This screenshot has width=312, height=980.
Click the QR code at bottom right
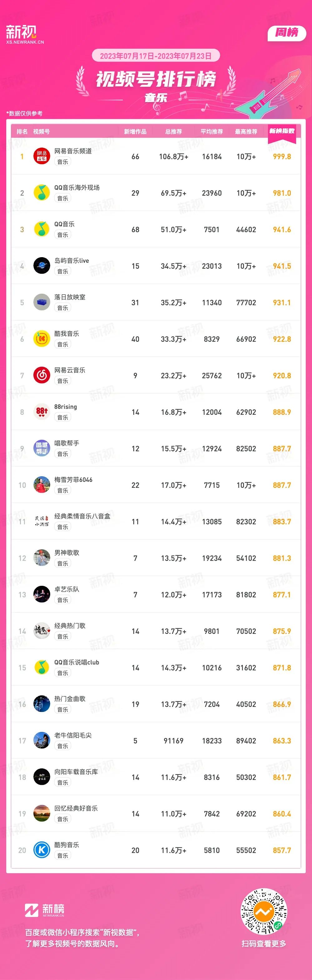[264, 912]
